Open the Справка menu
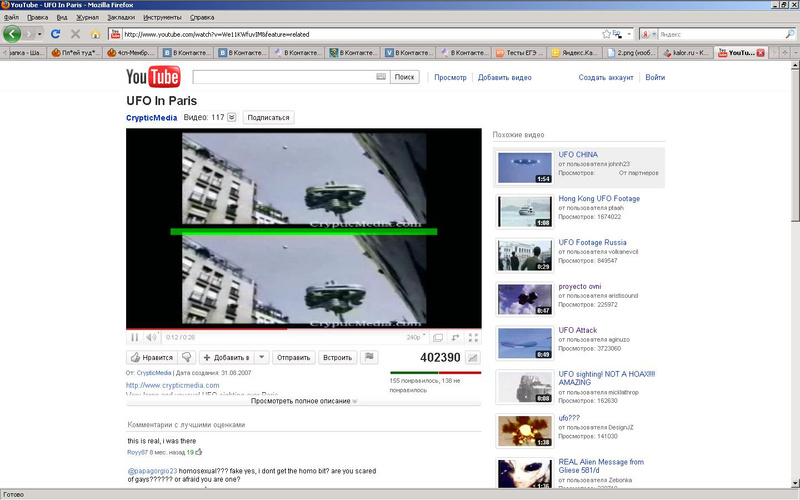Screen dimensions: 800x500 click(202, 17)
